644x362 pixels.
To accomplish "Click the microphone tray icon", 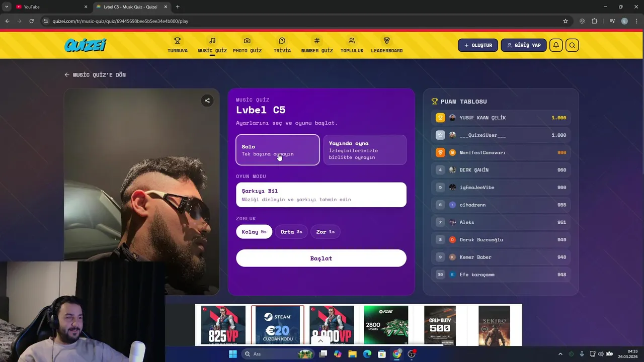I will coord(582,354).
